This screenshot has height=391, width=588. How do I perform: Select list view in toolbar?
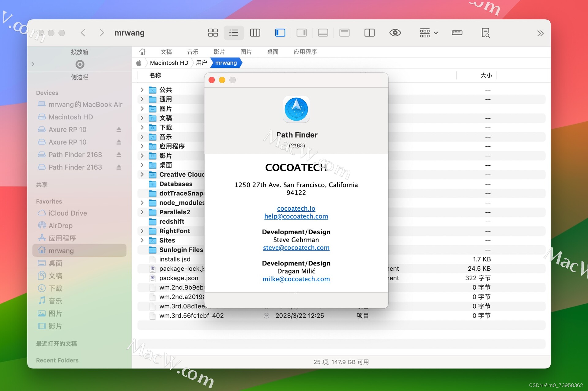[234, 32]
